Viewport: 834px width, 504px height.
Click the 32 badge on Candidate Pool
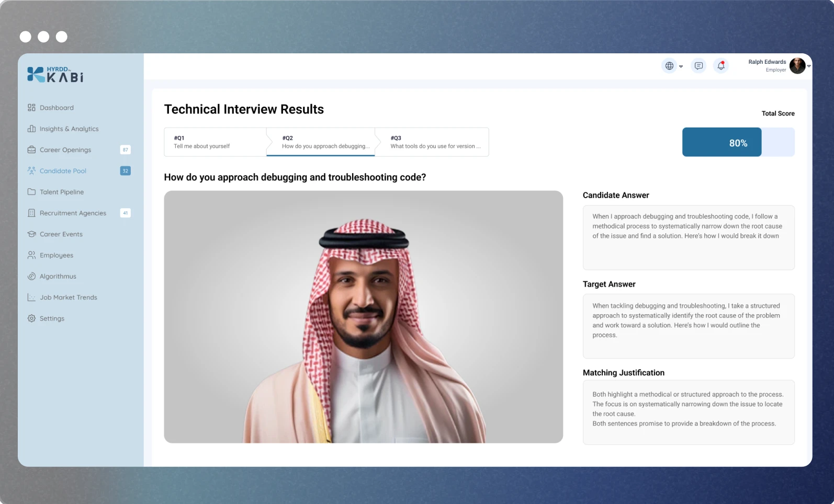[x=126, y=171]
